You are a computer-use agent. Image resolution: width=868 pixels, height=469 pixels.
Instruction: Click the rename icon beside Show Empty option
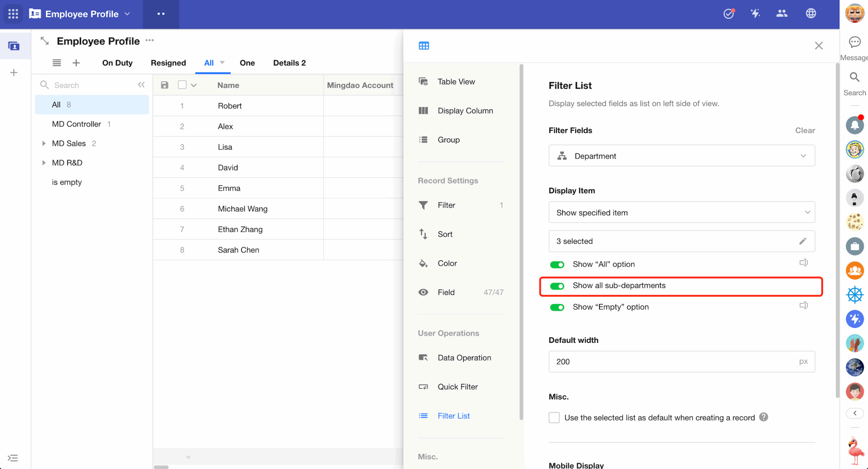click(804, 306)
